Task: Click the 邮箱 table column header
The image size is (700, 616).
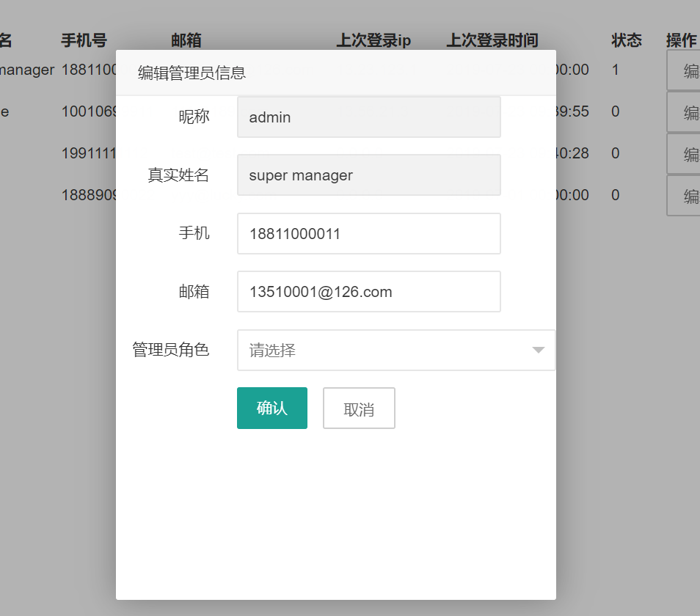Action: pos(186,40)
